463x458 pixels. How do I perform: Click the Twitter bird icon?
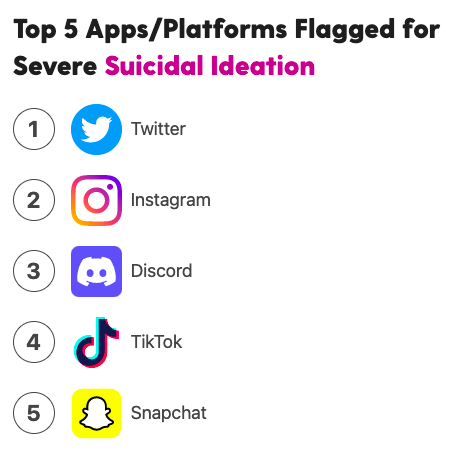click(x=96, y=129)
